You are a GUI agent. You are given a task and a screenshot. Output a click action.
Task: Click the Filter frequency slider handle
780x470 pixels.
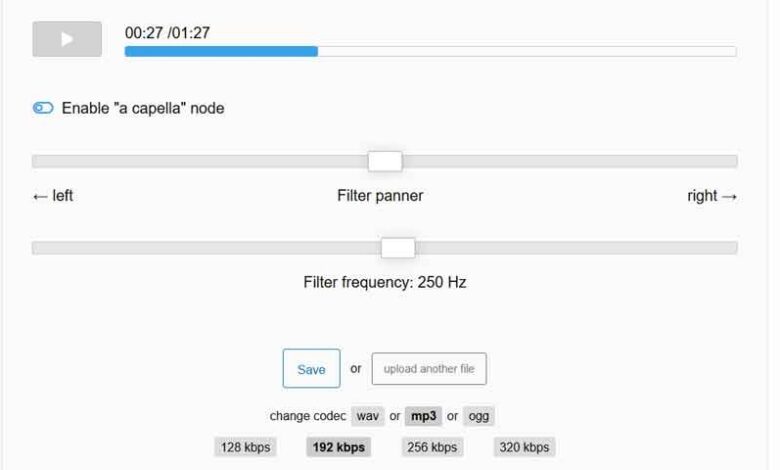tap(398, 248)
